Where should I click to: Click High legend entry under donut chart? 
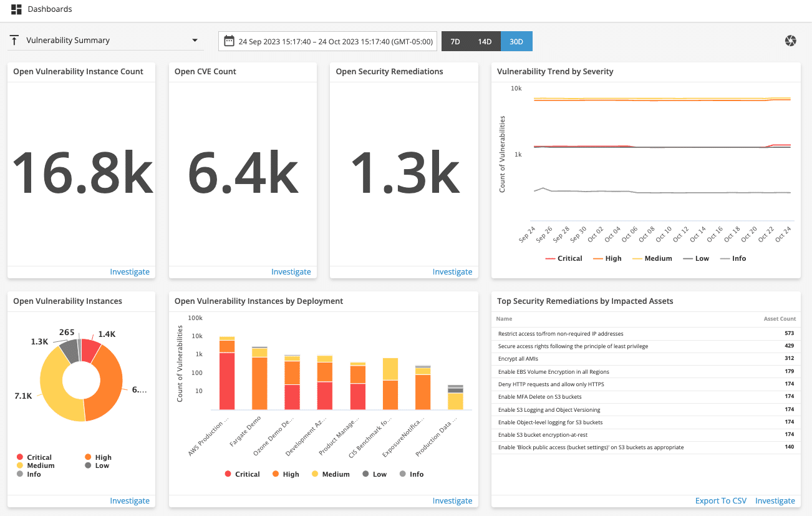click(x=99, y=457)
